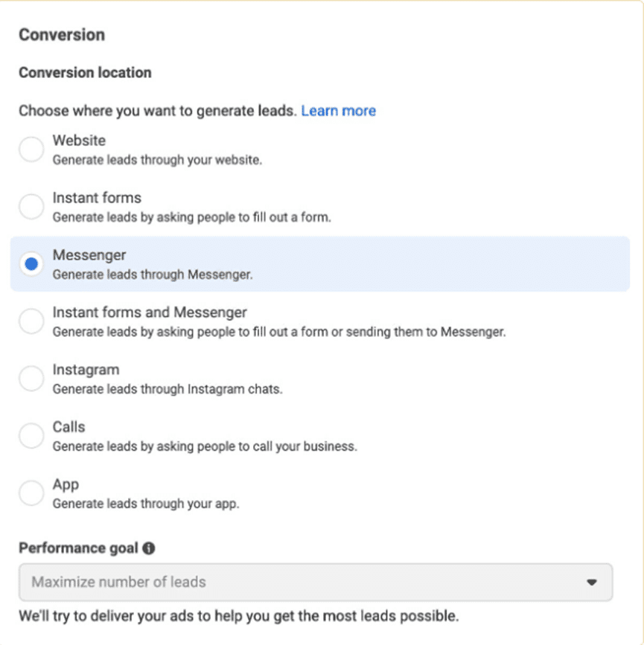Choose the Instant forms radio option
This screenshot has height=645, width=644.
[31, 206]
